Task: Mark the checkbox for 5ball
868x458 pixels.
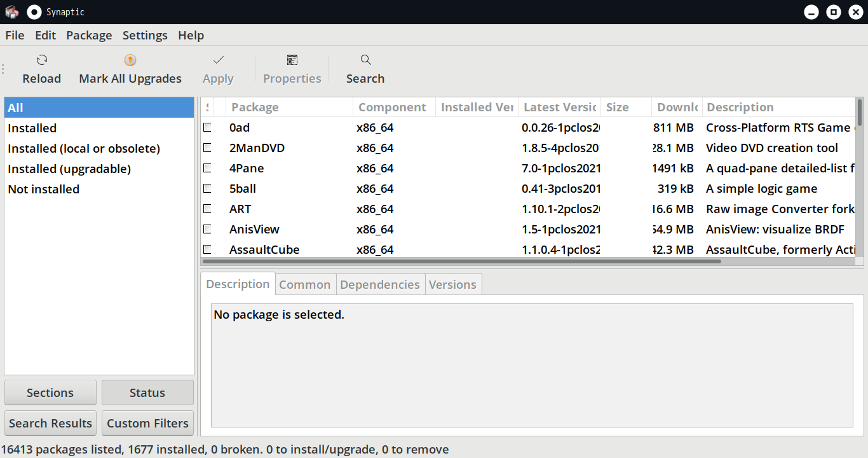Action: click(x=207, y=188)
